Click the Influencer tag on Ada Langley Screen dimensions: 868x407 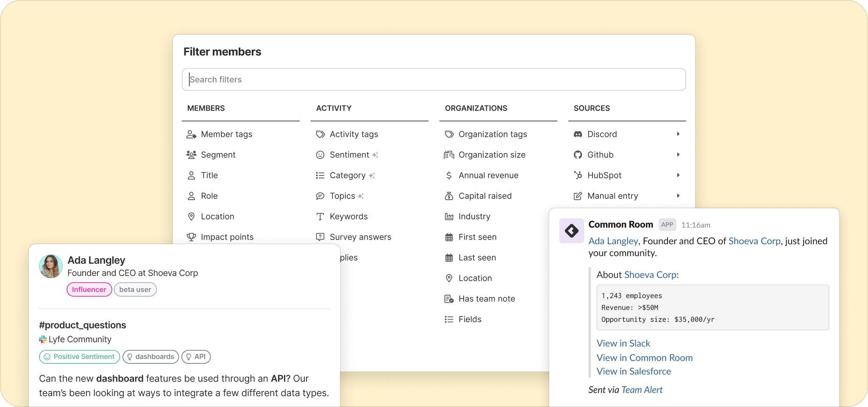click(89, 290)
